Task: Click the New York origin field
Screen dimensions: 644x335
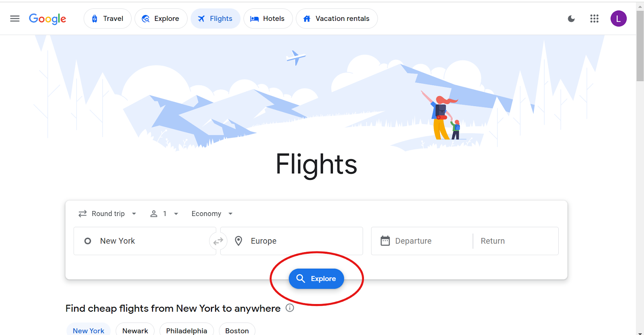Action: pos(145,241)
